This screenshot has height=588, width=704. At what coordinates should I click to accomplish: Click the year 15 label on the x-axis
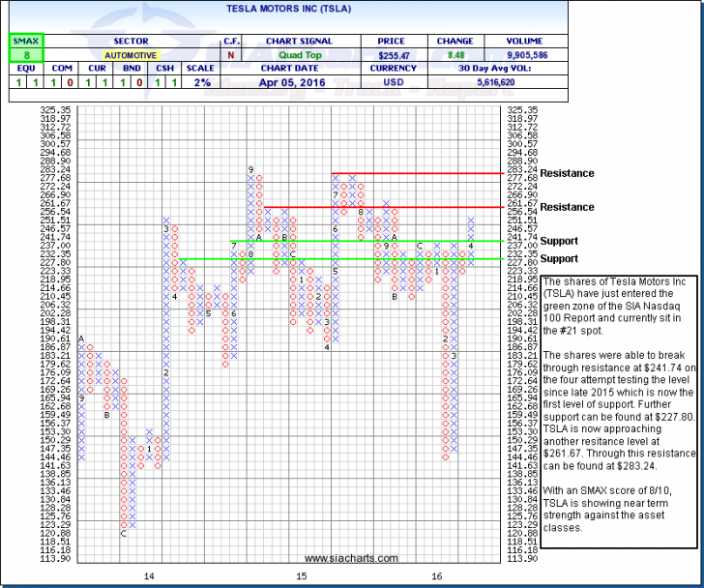[x=302, y=576]
